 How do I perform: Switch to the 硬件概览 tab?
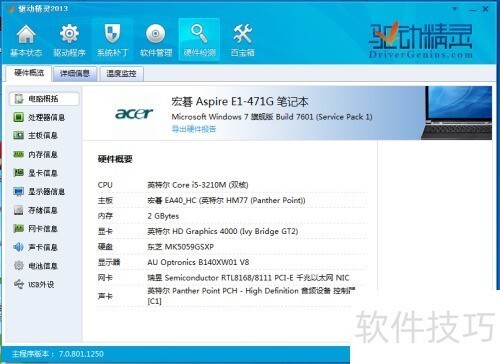click(29, 73)
